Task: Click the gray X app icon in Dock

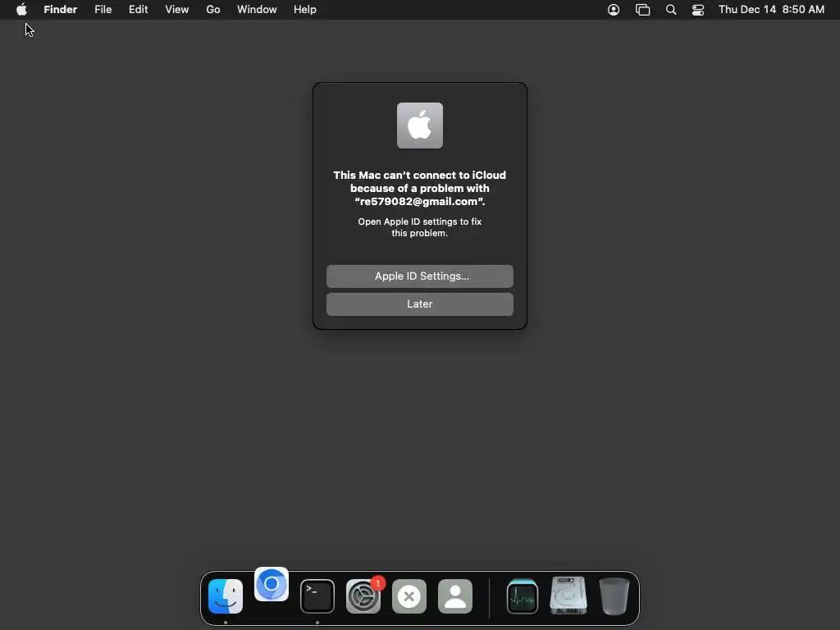Action: point(409,596)
